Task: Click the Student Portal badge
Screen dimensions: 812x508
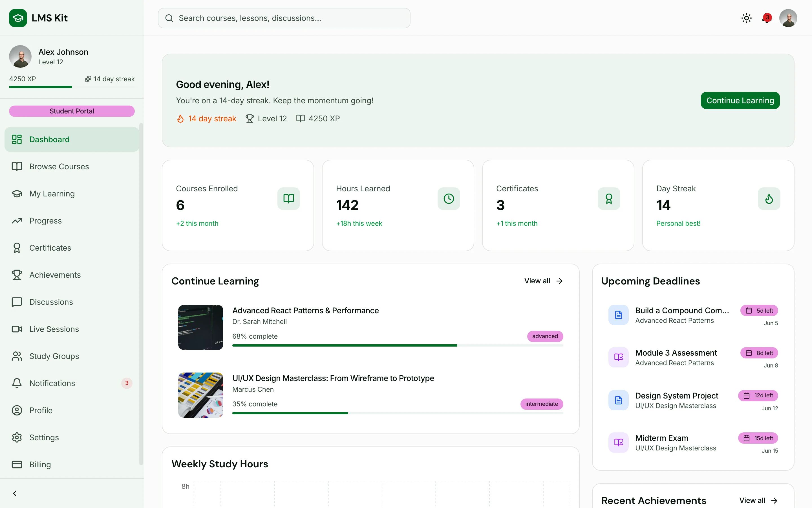Action: coord(72,111)
